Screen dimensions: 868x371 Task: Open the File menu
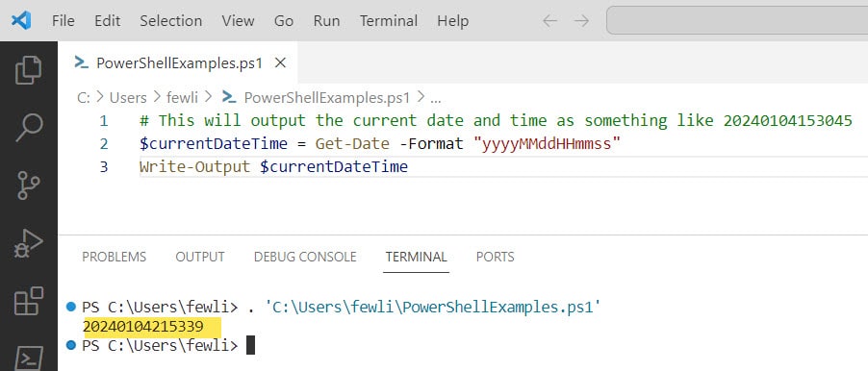[64, 21]
